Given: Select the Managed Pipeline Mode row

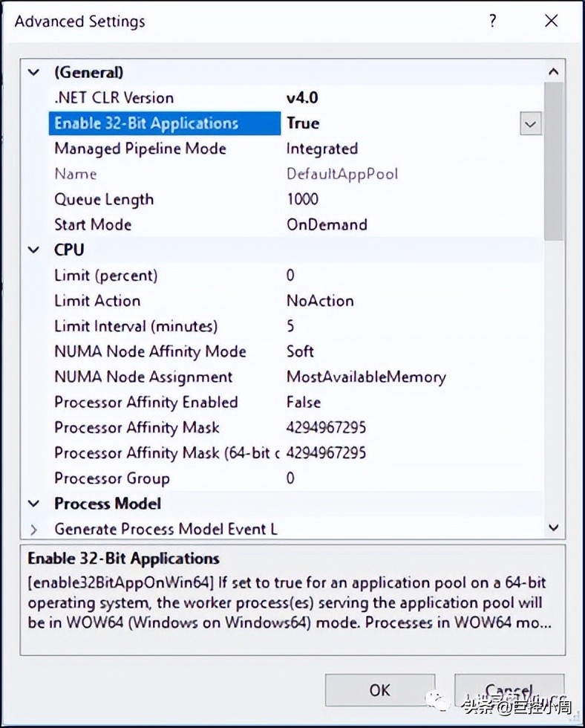Looking at the screenshot, I should (140, 149).
